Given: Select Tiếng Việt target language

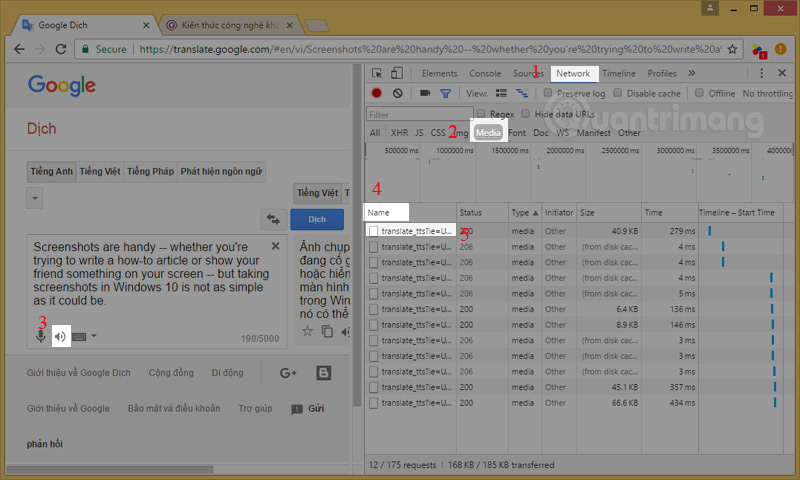Looking at the screenshot, I should point(317,193).
